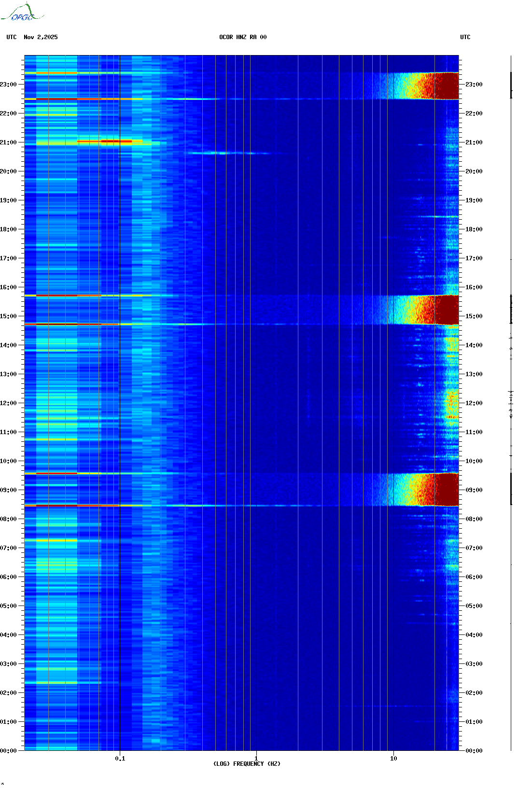532x789 pixels.
Task: Click the right axis '18:00' label
Action: click(x=474, y=229)
